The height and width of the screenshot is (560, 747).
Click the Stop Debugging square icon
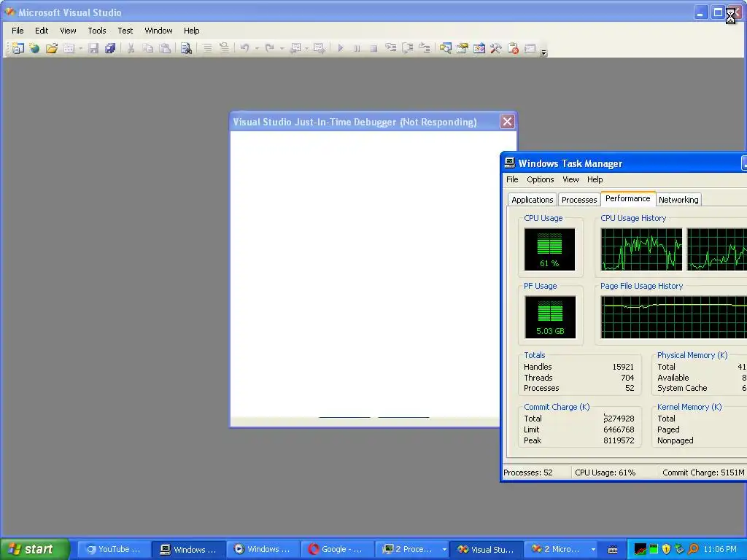pyautogui.click(x=374, y=48)
